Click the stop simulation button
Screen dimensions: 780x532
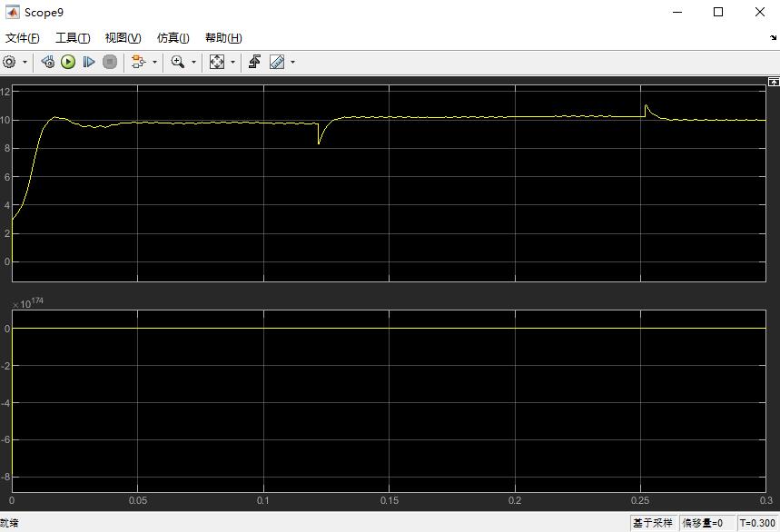click(110, 62)
